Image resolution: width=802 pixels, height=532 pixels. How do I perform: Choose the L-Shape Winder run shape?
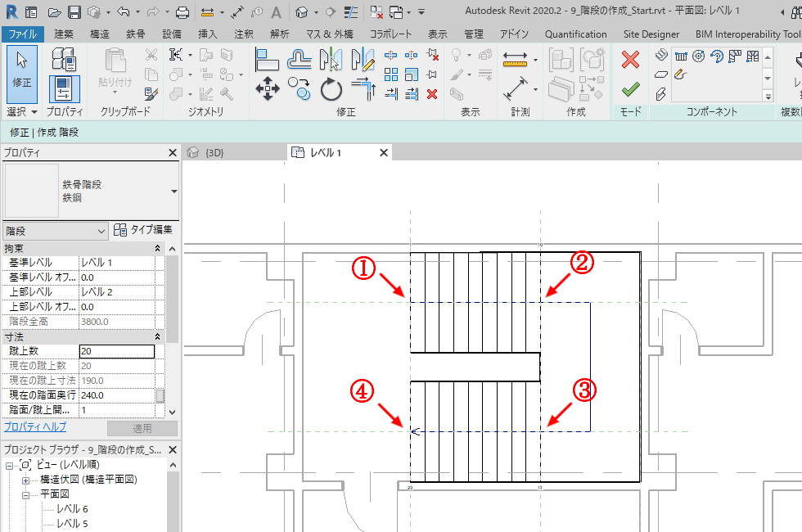[735, 56]
